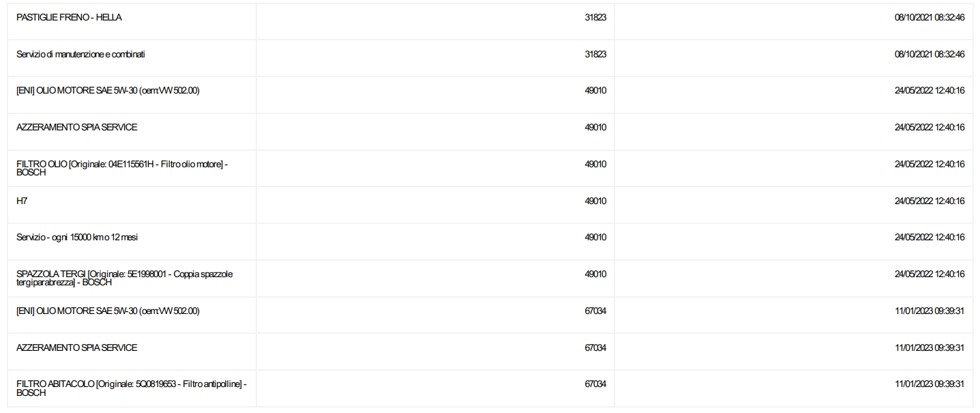Click the 24/05/2022 timestamp in SPAZZOLA TERGI row
The height and width of the screenshot is (413, 980).
[930, 274]
